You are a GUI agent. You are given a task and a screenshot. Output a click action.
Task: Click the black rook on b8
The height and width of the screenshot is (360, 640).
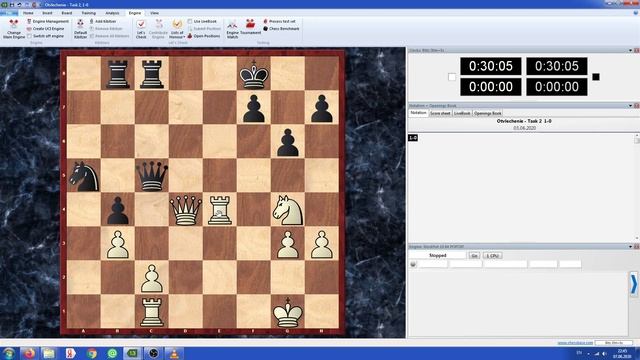[118, 74]
